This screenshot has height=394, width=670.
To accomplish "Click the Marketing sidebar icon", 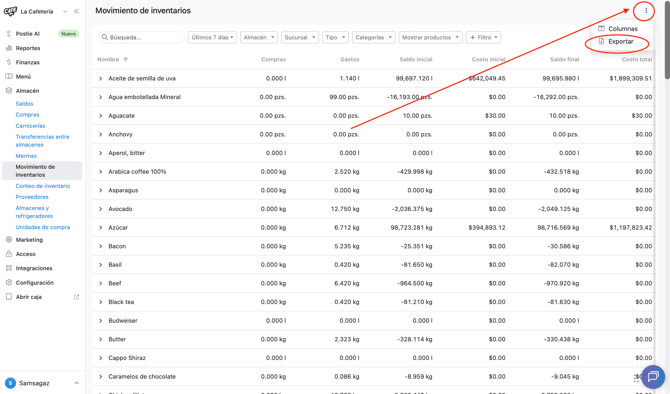I will click(9, 240).
